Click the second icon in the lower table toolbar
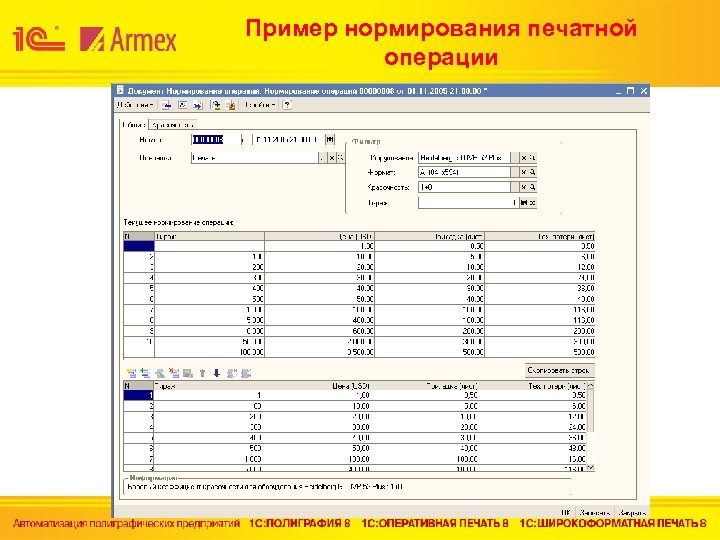 (x=146, y=373)
